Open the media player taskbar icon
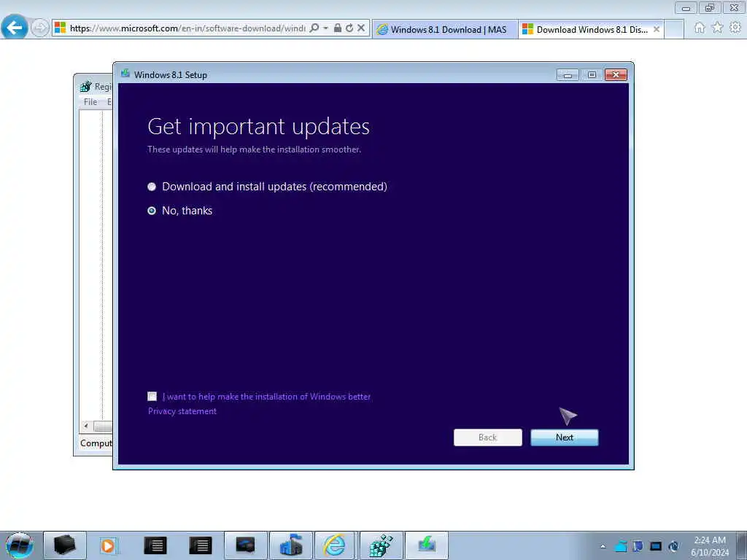 coord(108,545)
